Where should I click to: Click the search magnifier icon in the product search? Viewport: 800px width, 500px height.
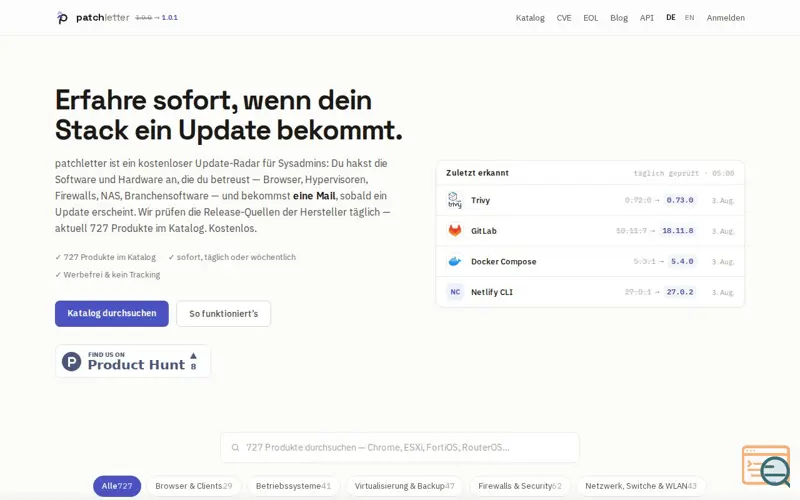point(235,447)
